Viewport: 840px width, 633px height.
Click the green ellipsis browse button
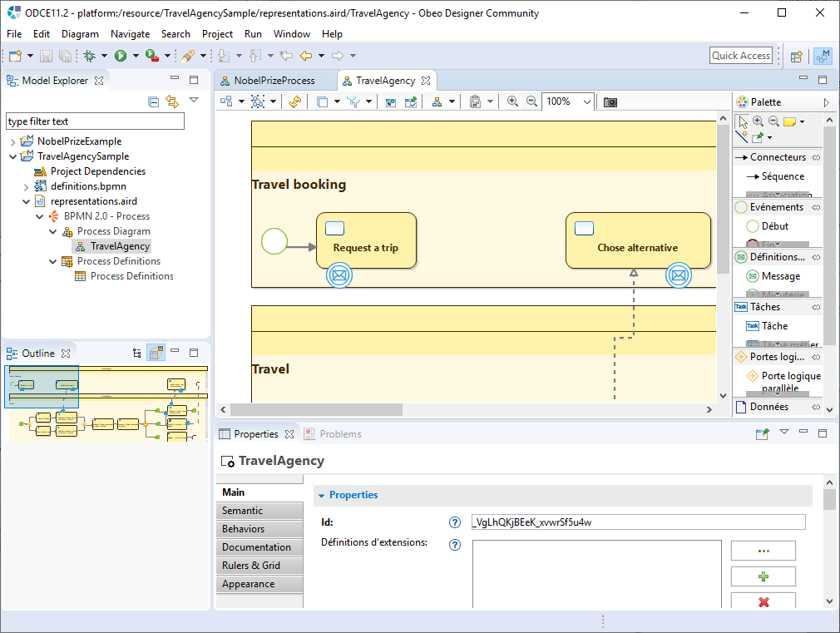click(x=763, y=551)
